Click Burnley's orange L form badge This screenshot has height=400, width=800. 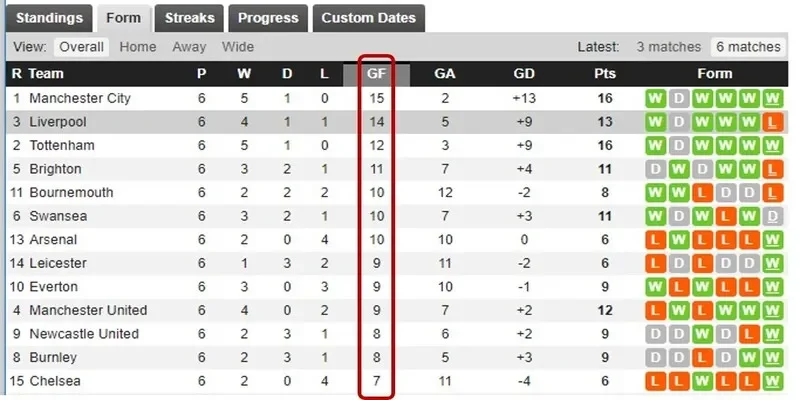pos(703,357)
